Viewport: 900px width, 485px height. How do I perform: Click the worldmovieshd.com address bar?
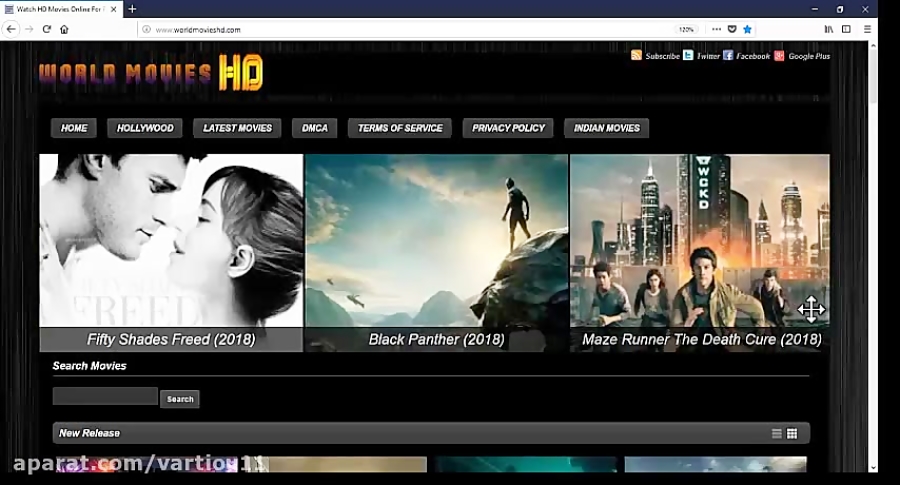click(x=402, y=29)
